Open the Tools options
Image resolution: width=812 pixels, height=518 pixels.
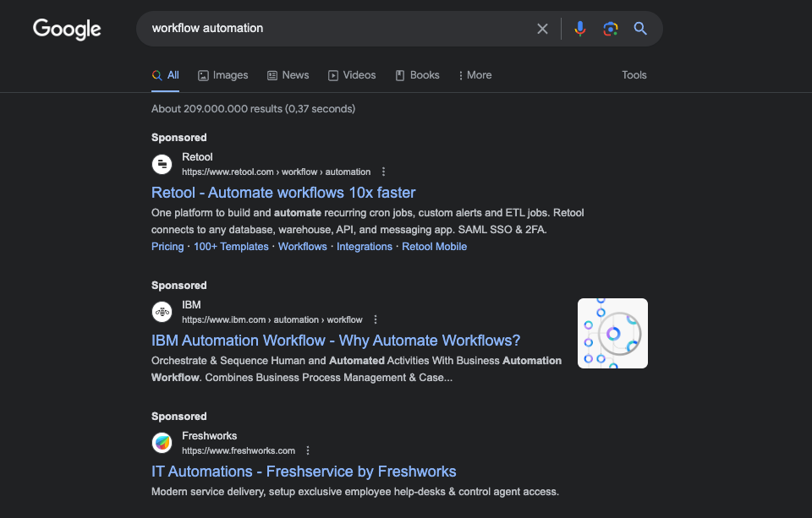[634, 75]
